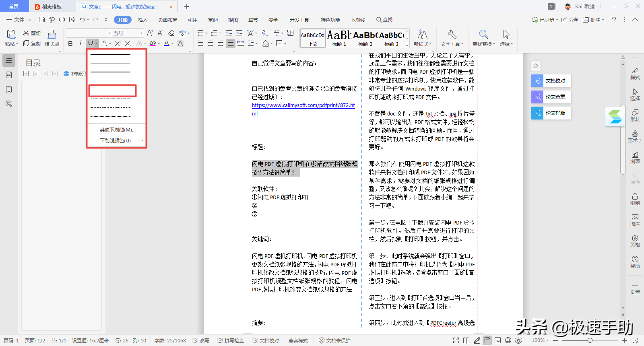Open 稻壳模板 tab

(52, 6)
